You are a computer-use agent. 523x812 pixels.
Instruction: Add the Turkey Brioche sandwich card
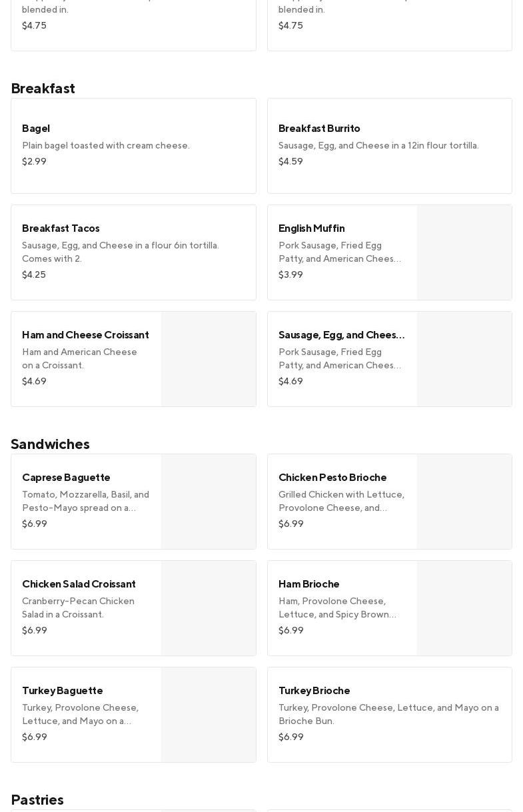pyautogui.click(x=389, y=714)
